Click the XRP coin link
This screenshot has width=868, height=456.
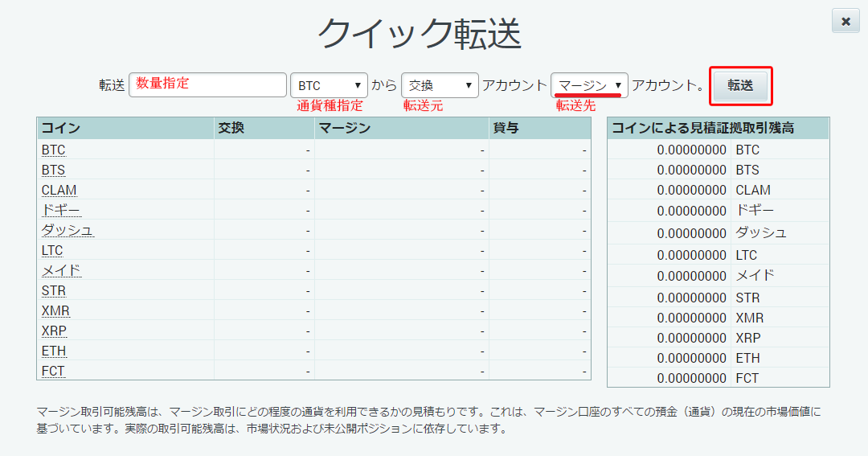(54, 331)
